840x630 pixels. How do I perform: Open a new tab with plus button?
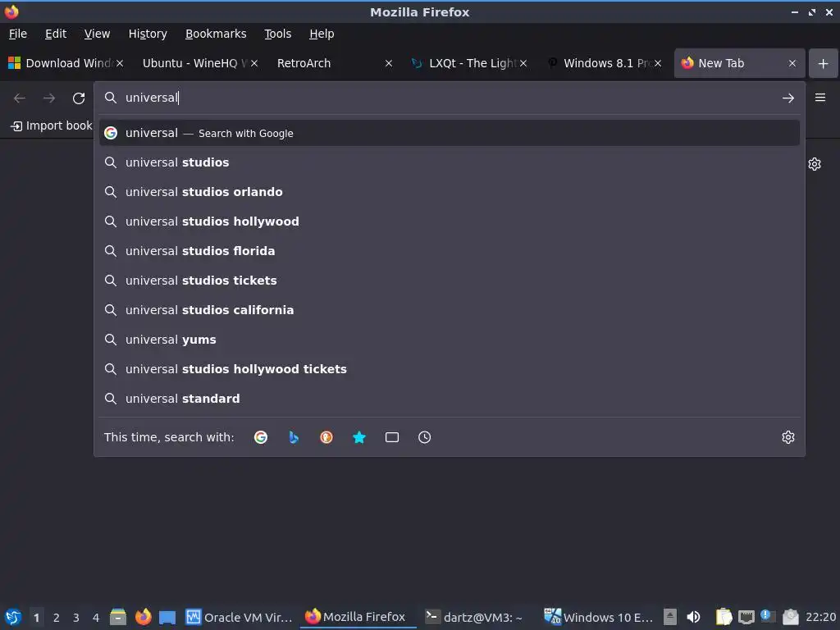click(x=824, y=63)
